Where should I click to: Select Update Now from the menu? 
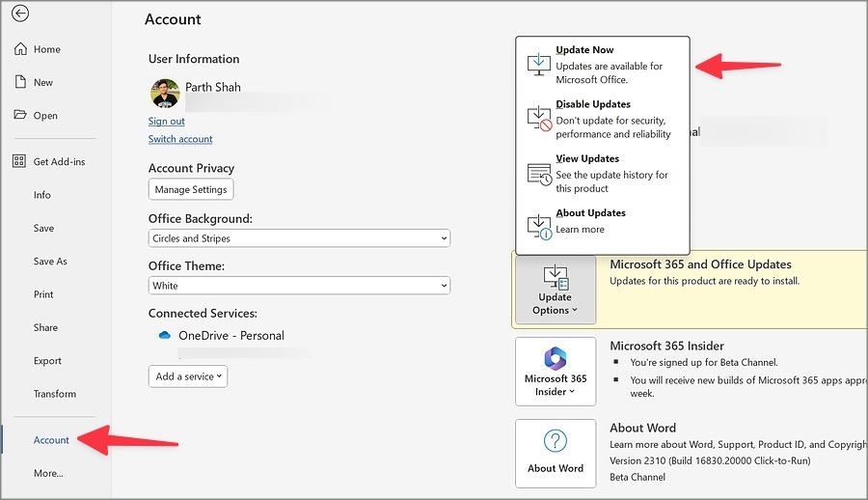point(602,65)
